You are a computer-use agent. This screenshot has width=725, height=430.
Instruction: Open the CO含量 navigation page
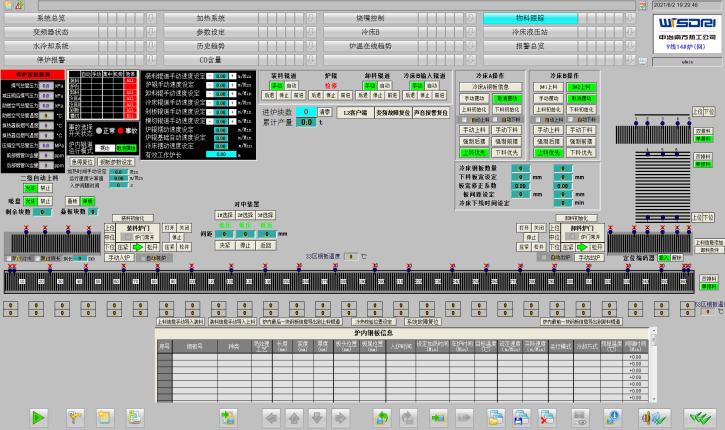coord(210,60)
